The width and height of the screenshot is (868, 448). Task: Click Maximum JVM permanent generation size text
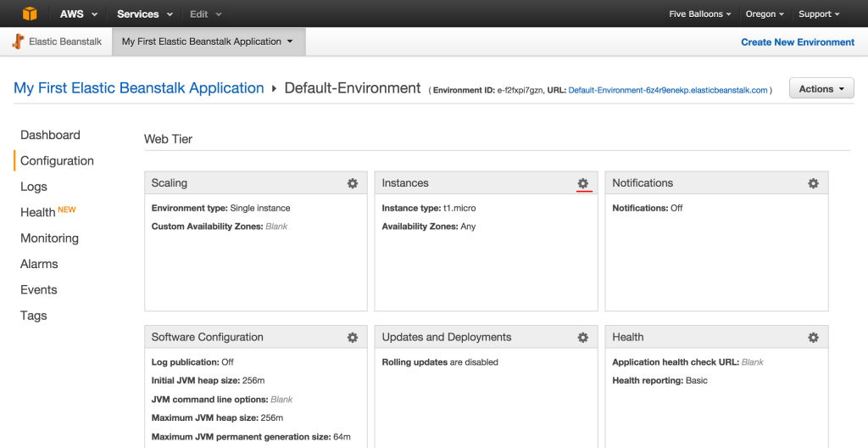click(251, 436)
